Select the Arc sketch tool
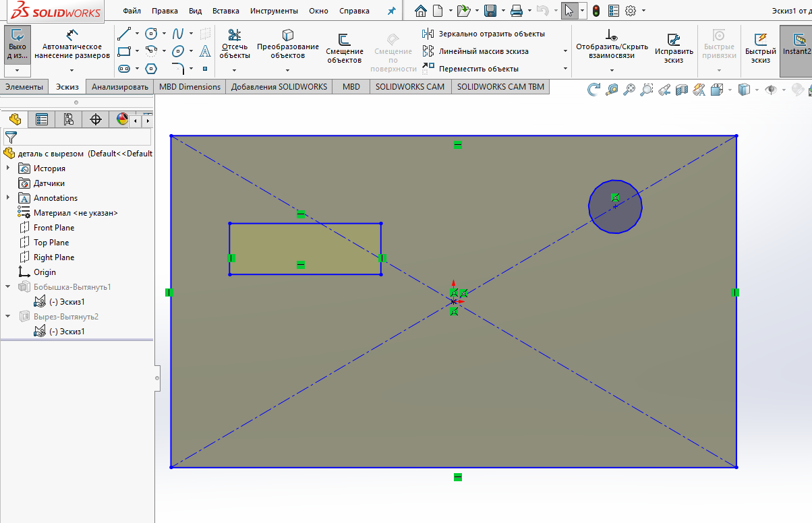This screenshot has height=523, width=812. [x=151, y=51]
